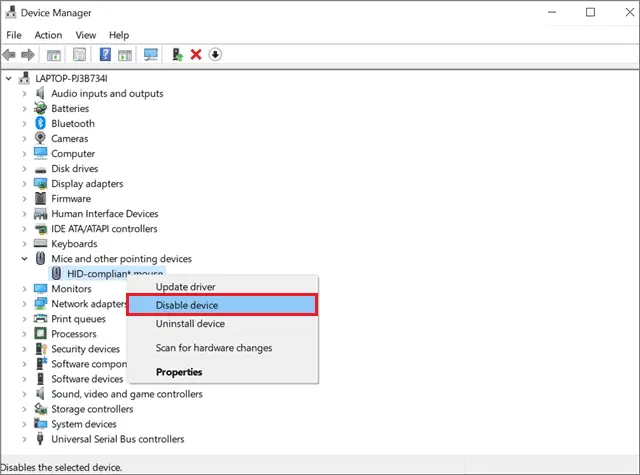Choose Disable device in context menu
Image resolution: width=640 pixels, height=475 pixels.
coord(222,305)
